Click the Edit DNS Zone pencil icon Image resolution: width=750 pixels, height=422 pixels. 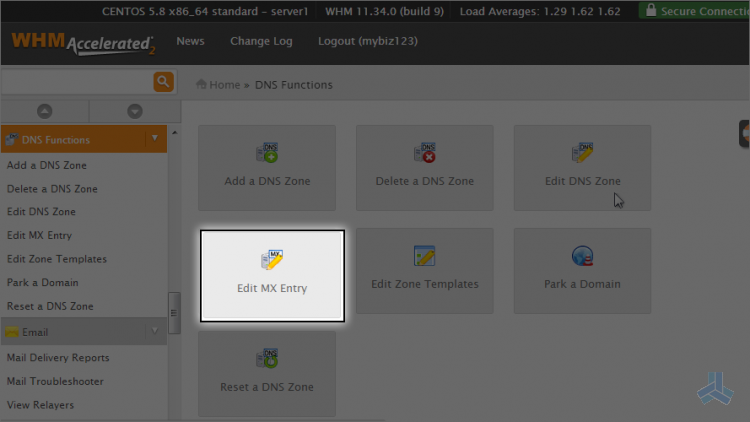[x=583, y=153]
